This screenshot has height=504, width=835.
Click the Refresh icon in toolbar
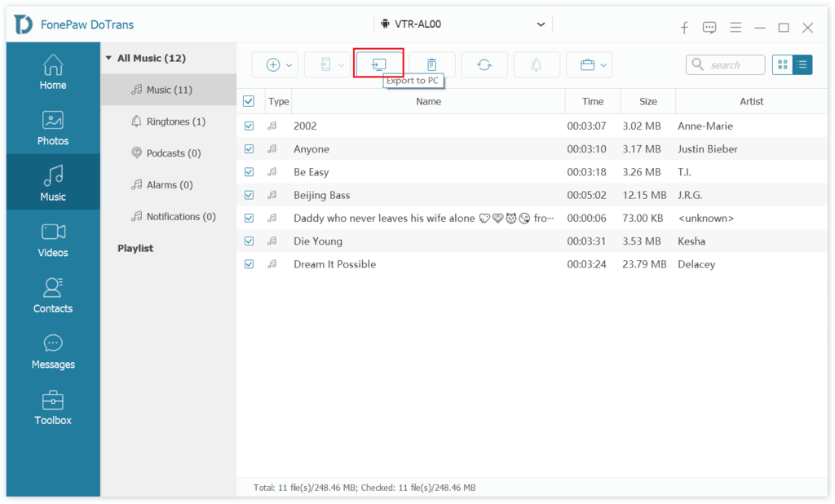coord(484,65)
